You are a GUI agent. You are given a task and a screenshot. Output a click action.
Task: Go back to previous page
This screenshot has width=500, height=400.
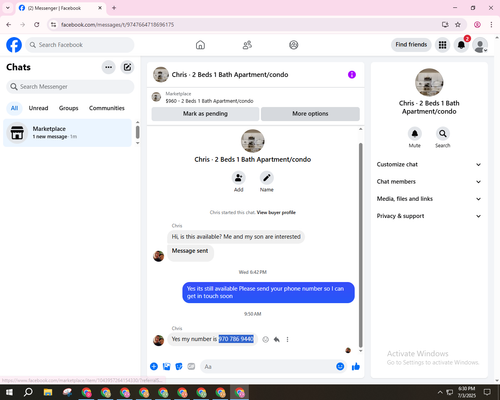9,25
